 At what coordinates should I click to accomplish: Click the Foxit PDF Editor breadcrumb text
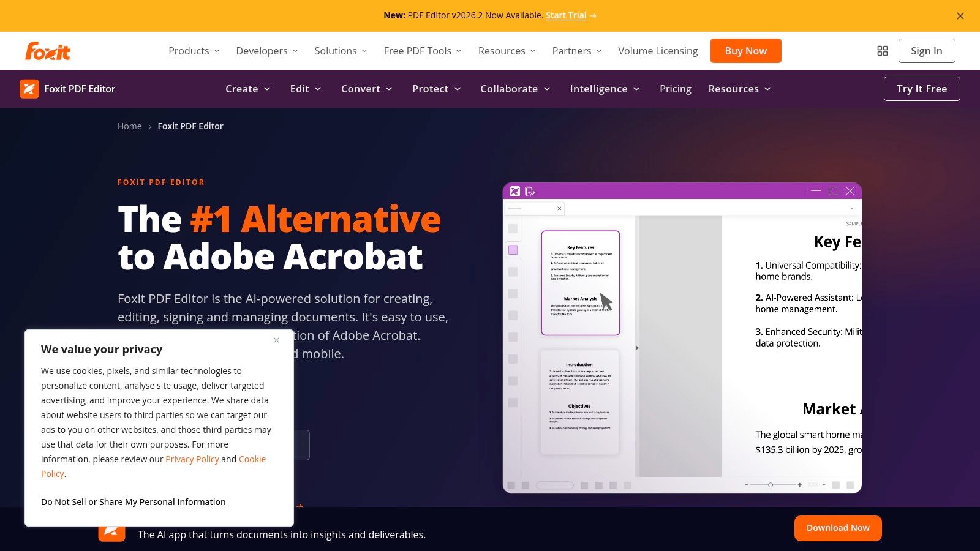(190, 126)
